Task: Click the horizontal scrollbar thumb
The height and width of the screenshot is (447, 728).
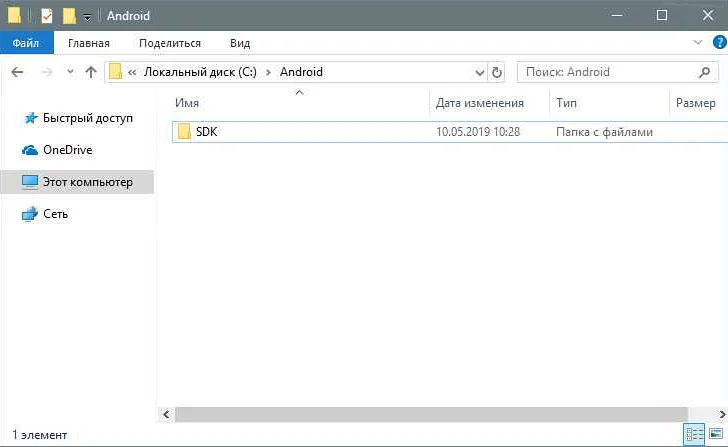Action: tap(431, 414)
